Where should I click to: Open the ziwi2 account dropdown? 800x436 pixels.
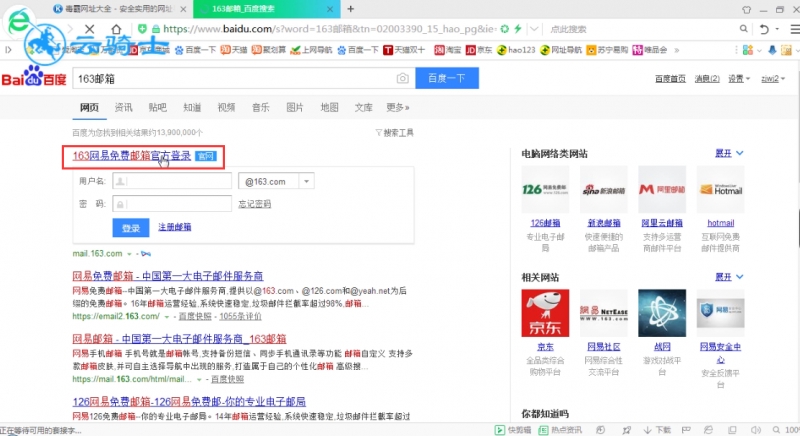click(x=773, y=79)
